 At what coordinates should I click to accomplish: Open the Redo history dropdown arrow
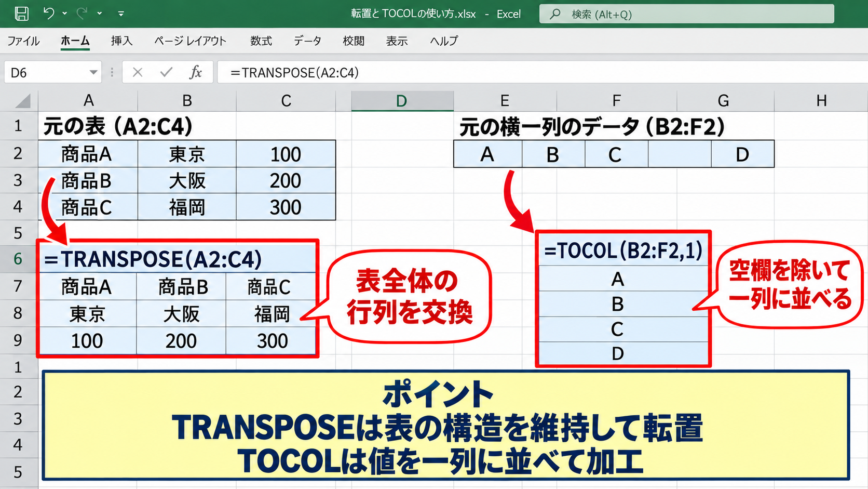[99, 14]
